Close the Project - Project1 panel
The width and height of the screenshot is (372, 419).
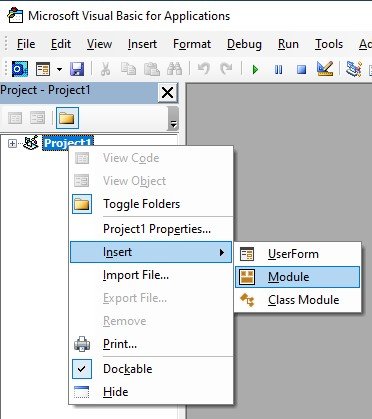(167, 93)
